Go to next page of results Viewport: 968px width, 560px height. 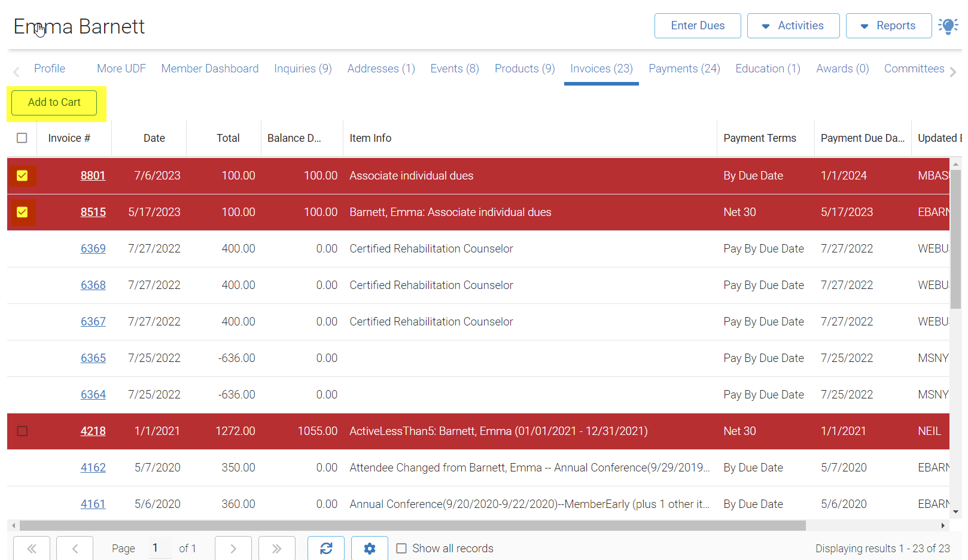click(x=233, y=548)
